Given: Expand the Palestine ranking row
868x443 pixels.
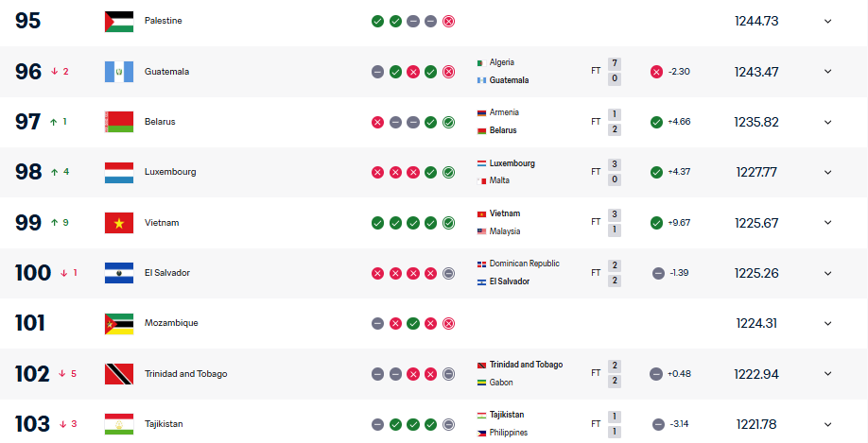Looking at the screenshot, I should click(827, 21).
